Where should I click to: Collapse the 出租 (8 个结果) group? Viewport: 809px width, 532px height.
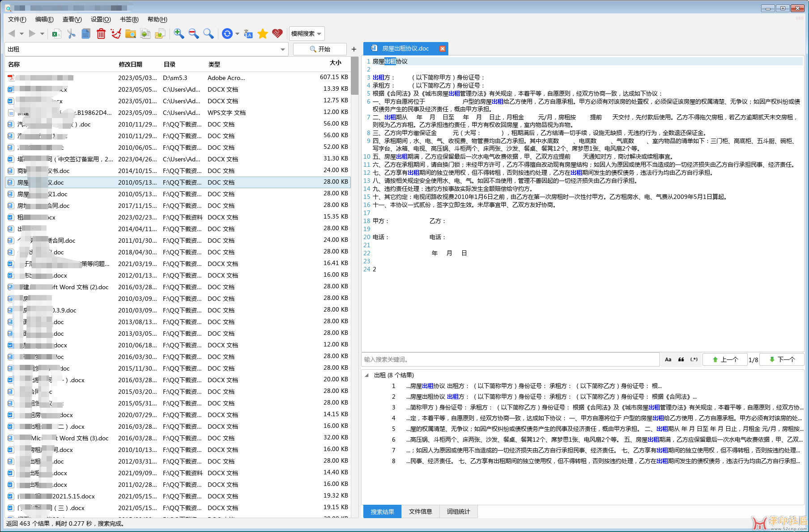(367, 375)
